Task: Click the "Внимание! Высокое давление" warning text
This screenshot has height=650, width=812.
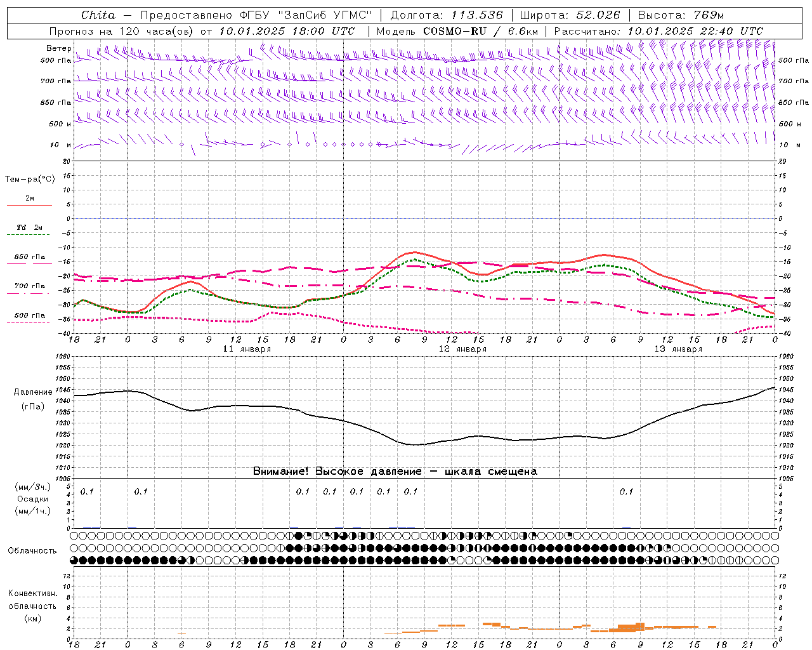Action: coord(337,471)
